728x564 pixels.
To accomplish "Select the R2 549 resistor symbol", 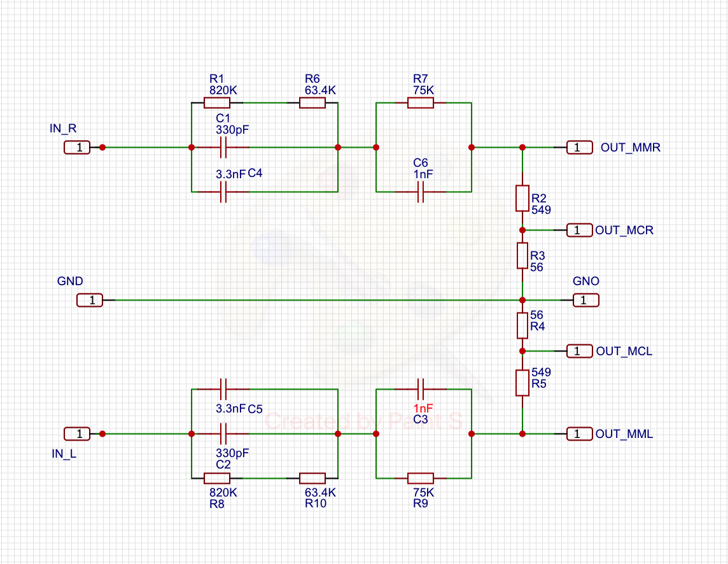I will tap(522, 198).
